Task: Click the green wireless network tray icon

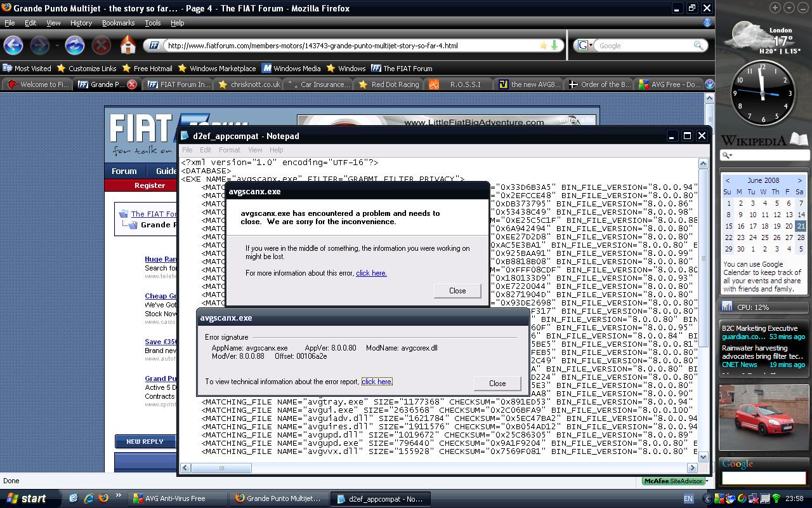Action: point(775,498)
